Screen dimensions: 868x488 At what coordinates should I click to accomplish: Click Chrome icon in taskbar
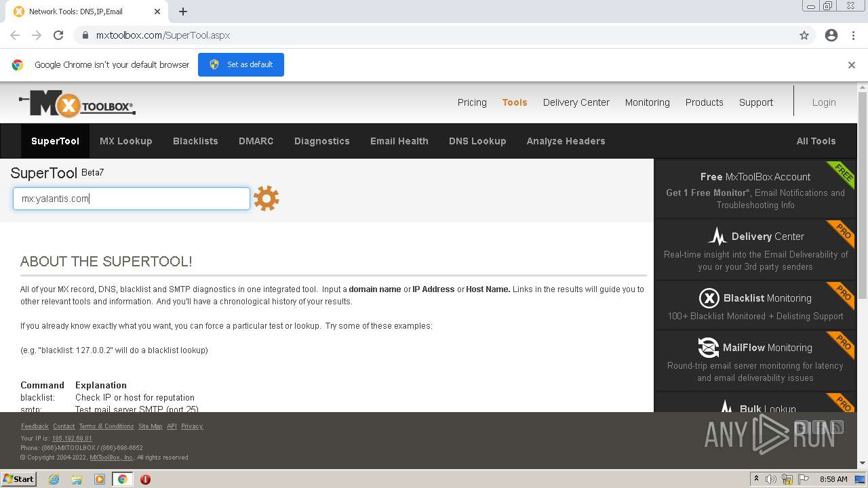(x=122, y=479)
